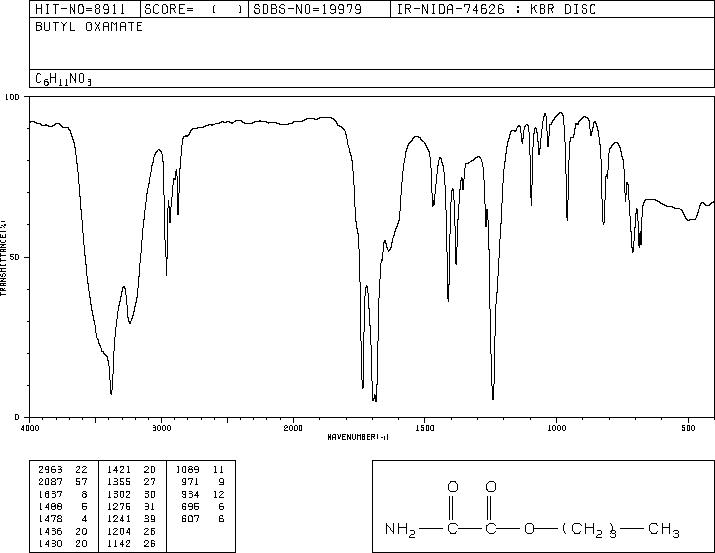Click the NH2 group in the structure
The width and height of the screenshot is (715, 553).
pos(400,530)
